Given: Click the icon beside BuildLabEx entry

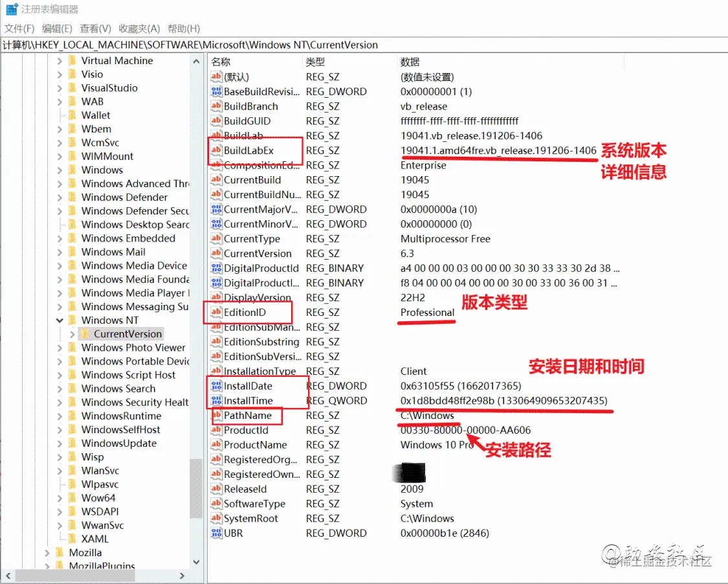Looking at the screenshot, I should [216, 150].
